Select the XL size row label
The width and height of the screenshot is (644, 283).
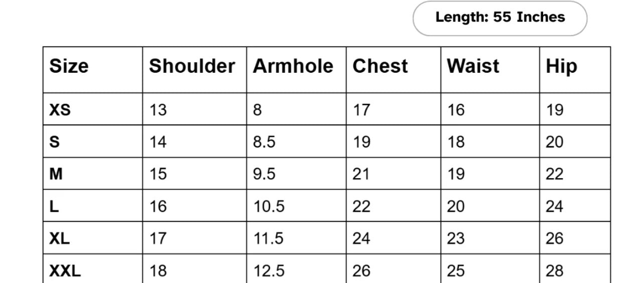[59, 238]
